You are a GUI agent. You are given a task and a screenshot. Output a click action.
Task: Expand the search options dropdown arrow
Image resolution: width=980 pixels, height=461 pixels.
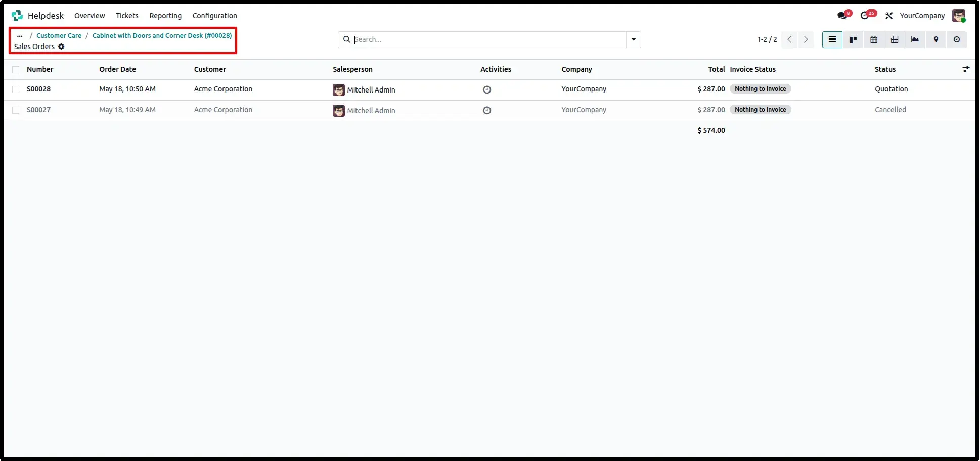(x=634, y=39)
